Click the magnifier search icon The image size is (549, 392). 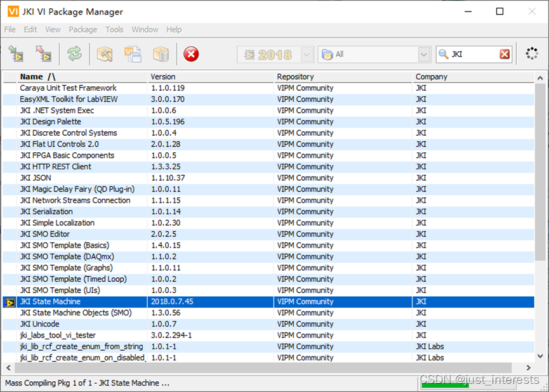pyautogui.click(x=443, y=55)
